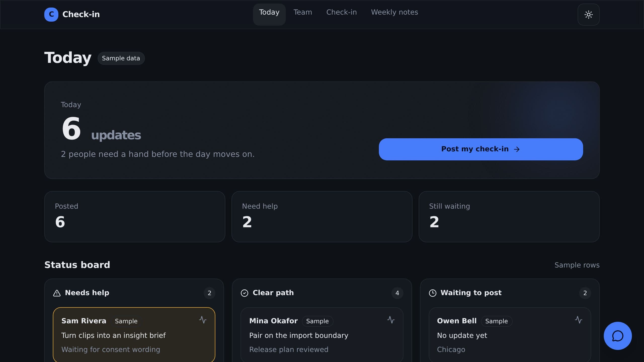Image resolution: width=644 pixels, height=362 pixels.
Task: Select the Still waiting 2 stat card
Action: [x=509, y=217]
